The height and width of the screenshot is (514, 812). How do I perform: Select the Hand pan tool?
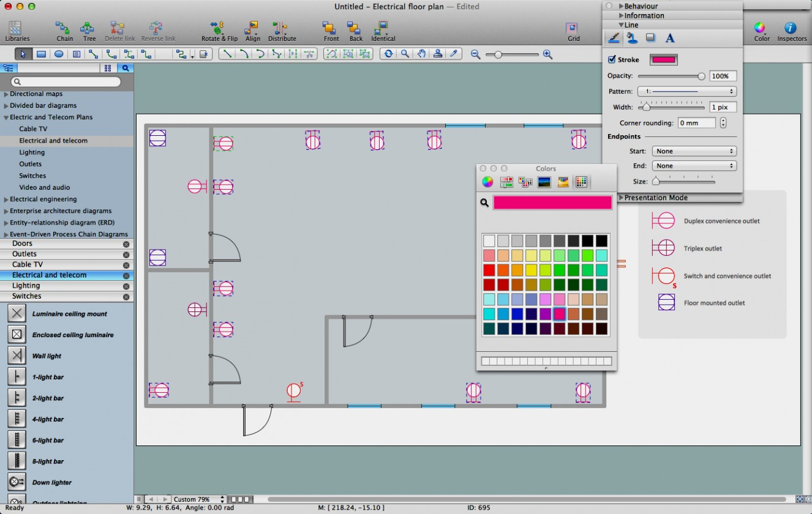coord(421,54)
